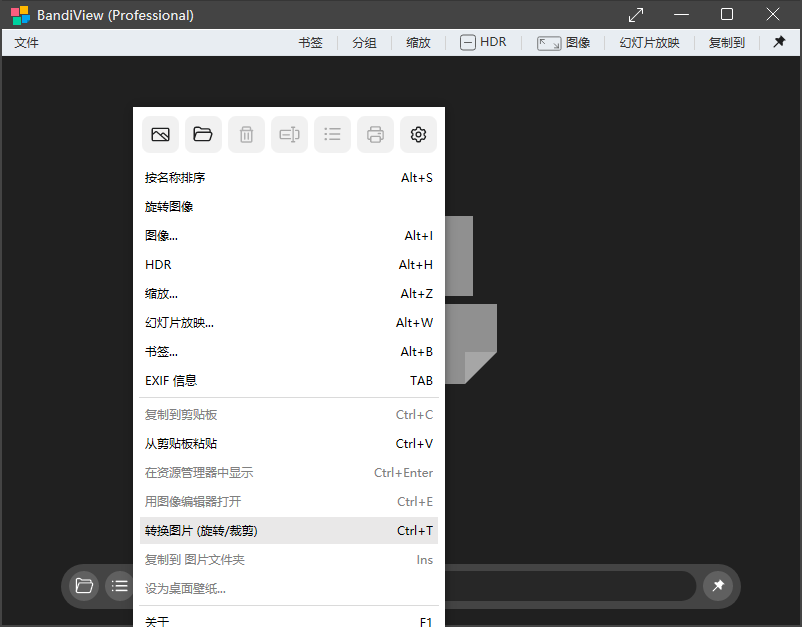Click the BandiView logo in title bar
This screenshot has height=627, width=802.
[x=20, y=15]
